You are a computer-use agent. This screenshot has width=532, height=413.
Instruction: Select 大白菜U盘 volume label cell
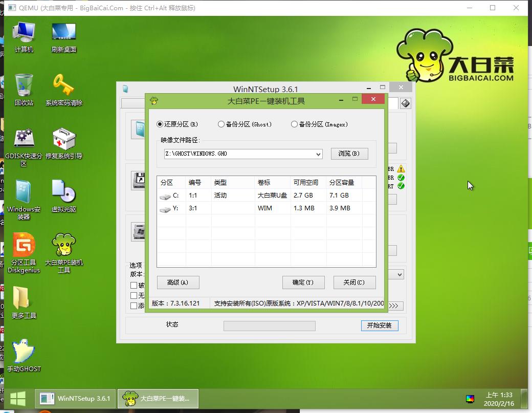(x=272, y=195)
